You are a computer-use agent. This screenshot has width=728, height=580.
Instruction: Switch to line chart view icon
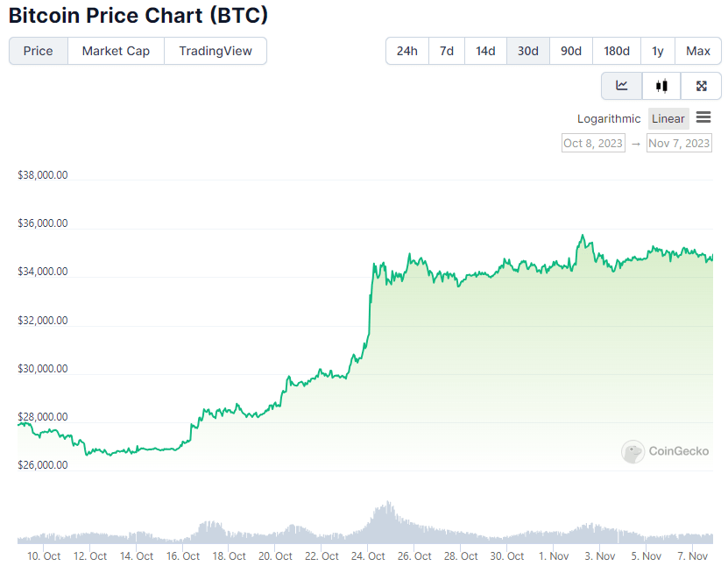(x=622, y=86)
